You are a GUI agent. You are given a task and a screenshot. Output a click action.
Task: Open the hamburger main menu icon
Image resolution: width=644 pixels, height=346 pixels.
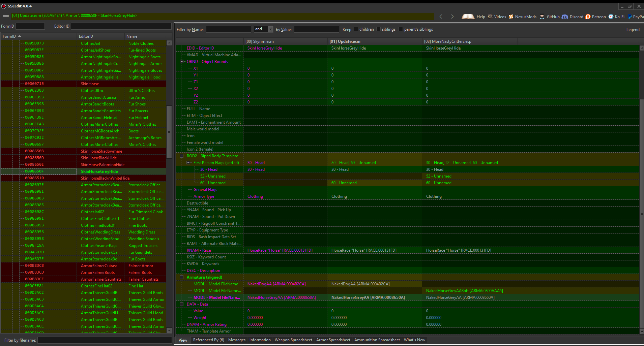coord(5,17)
